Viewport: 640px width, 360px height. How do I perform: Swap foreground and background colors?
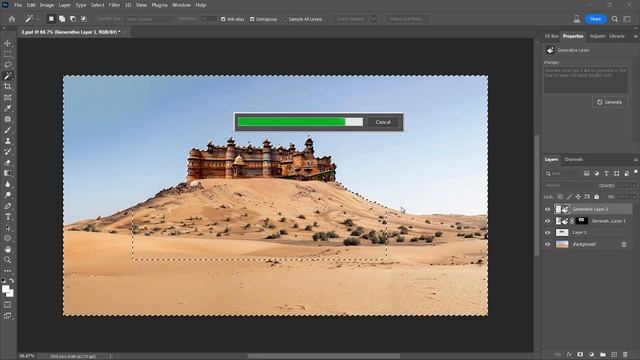point(11,281)
